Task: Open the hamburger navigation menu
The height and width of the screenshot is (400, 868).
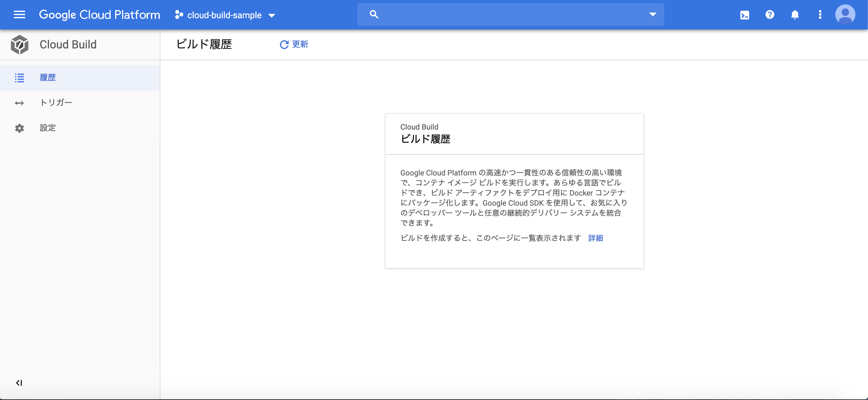Action: (x=19, y=14)
